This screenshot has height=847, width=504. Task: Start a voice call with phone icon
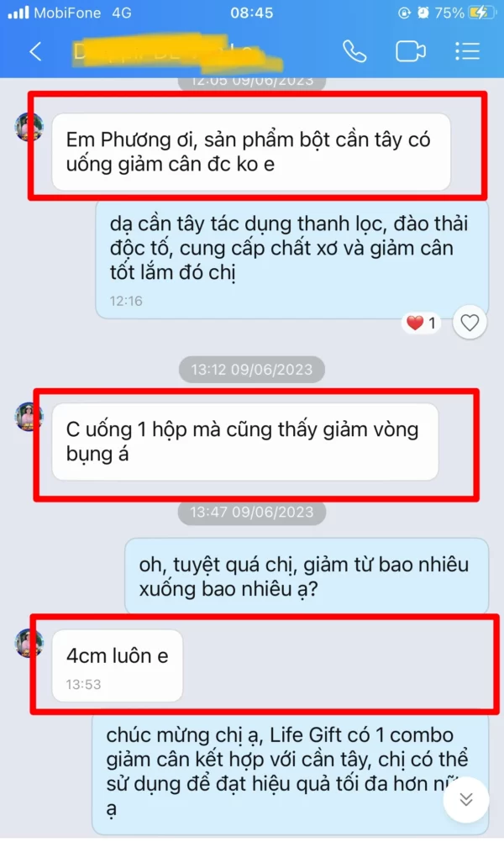tap(354, 52)
